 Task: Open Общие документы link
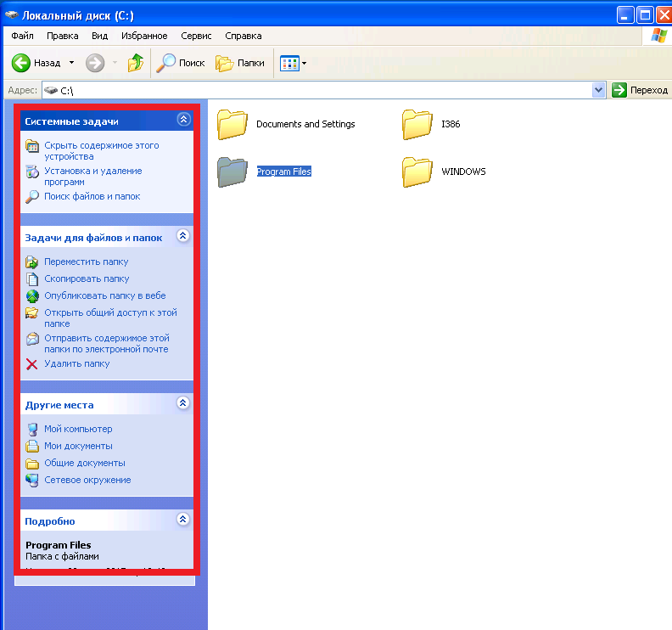(85, 464)
